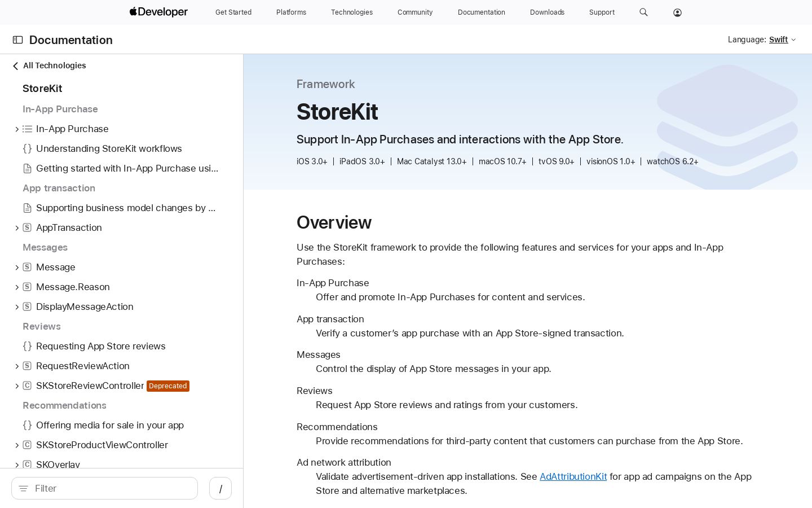Expand the In-App Purchase tree item

point(17,129)
